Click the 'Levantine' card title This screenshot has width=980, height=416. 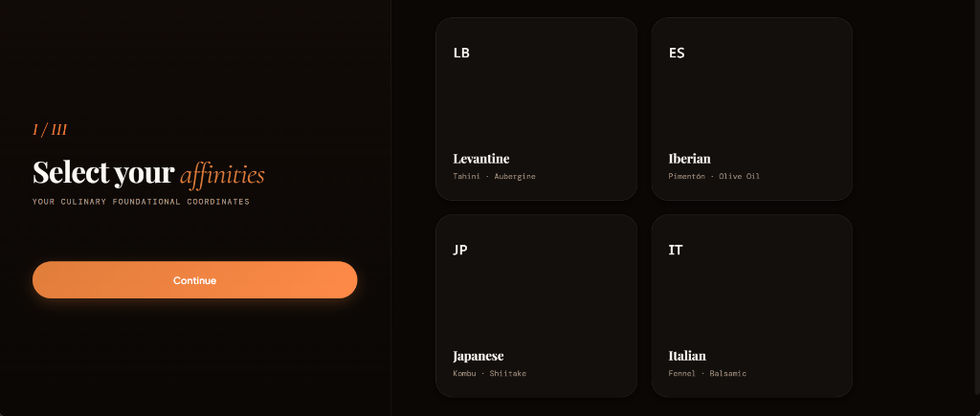[x=481, y=159]
